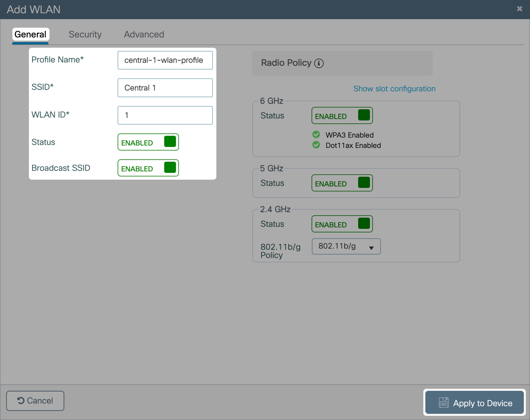The height and width of the screenshot is (420, 530).
Task: Click the Show slot configuration link
Action: click(394, 89)
